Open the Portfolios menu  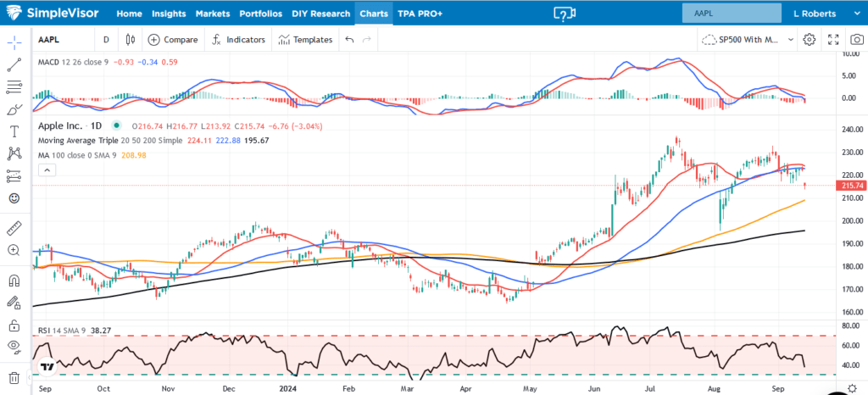pos(261,14)
